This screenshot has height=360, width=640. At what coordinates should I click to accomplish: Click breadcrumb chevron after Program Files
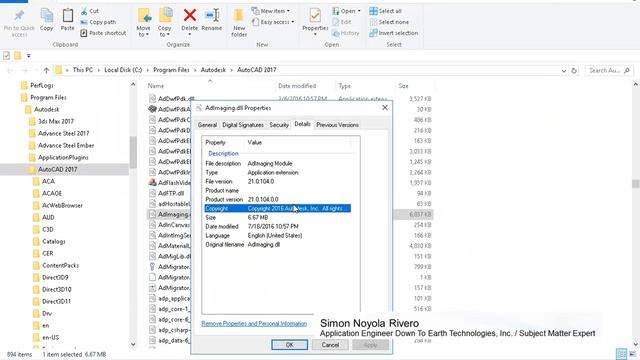pos(195,70)
